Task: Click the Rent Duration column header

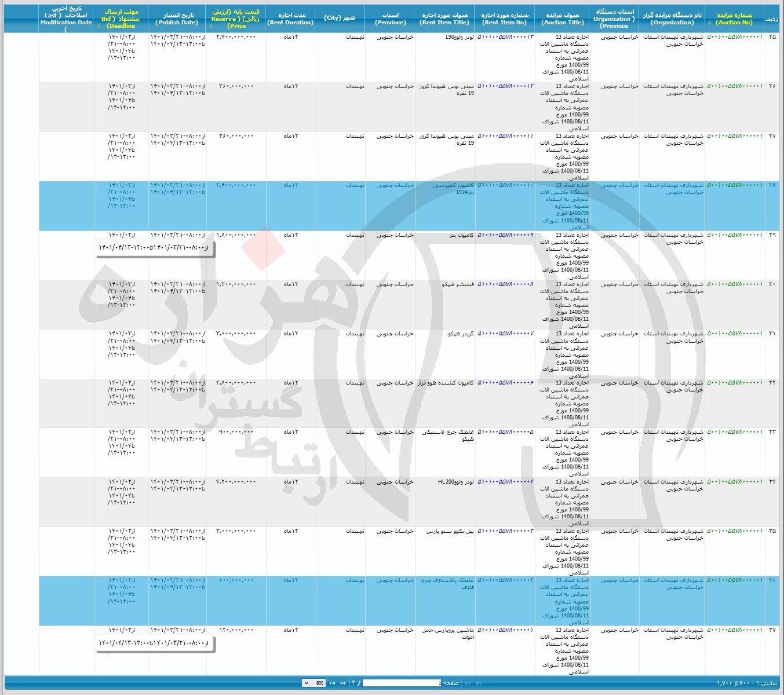Action: pos(290,19)
